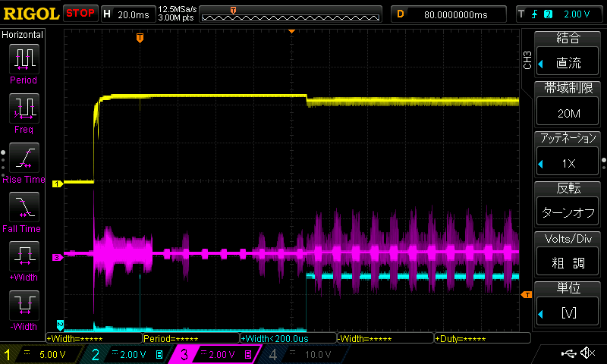Screen dimensions: 607x364
Task: Click the bandwidth limit B icon on channel 3
Action: coord(248,354)
